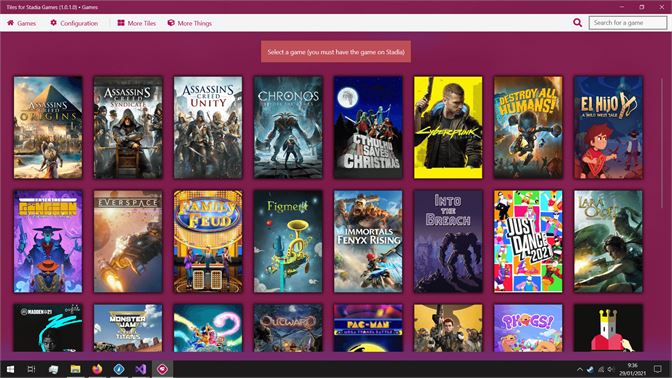Select the Lara Croft tile
672x378 pixels.
[x=608, y=241]
